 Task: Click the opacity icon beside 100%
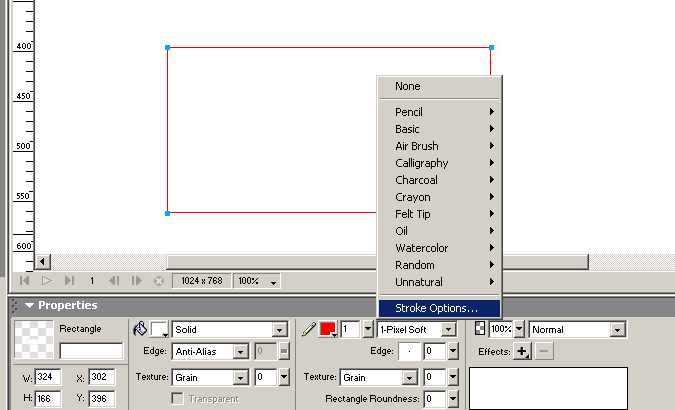[479, 329]
